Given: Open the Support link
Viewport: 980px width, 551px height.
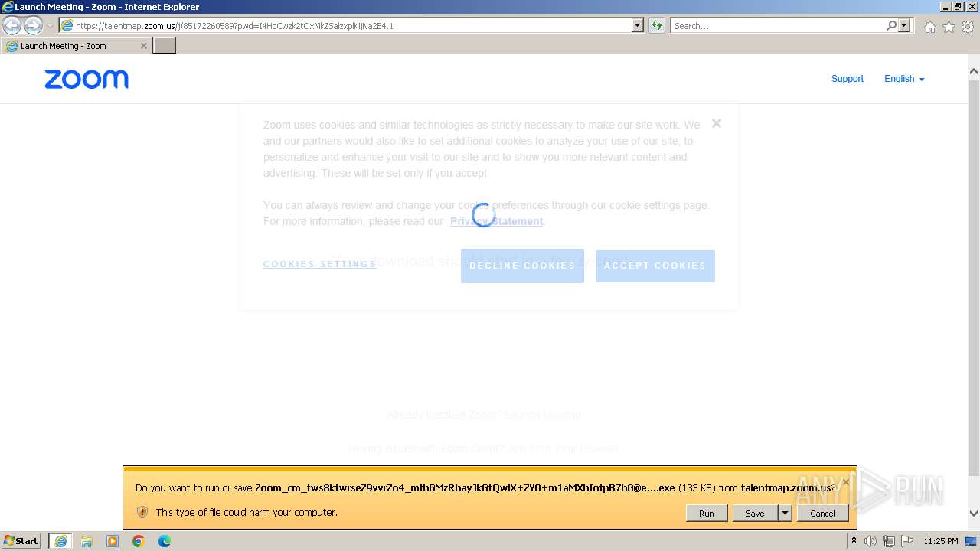Looking at the screenshot, I should pos(848,79).
